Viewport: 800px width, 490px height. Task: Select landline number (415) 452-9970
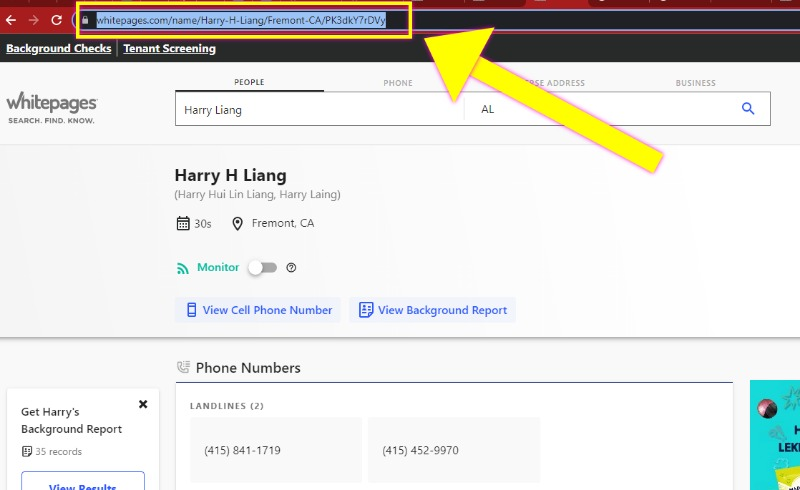454,450
